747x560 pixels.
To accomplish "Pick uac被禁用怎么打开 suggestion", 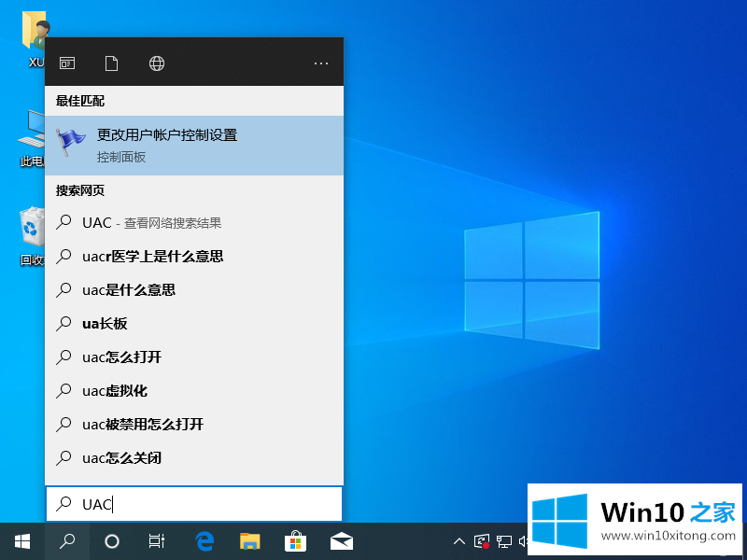I will (194, 424).
